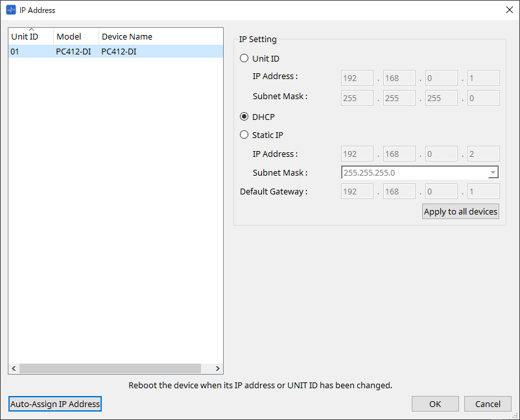Dismiss the dialog with Cancel
The width and height of the screenshot is (520, 420).
click(x=488, y=404)
